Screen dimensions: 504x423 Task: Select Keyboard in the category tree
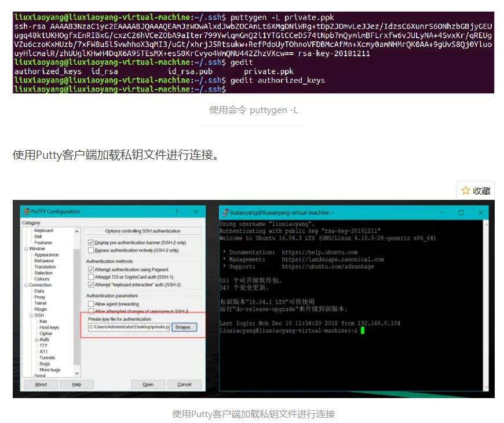pos(43,231)
